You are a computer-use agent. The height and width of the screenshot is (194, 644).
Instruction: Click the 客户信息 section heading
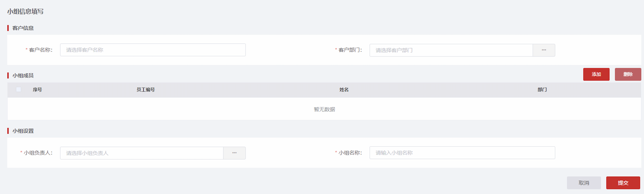pos(23,28)
